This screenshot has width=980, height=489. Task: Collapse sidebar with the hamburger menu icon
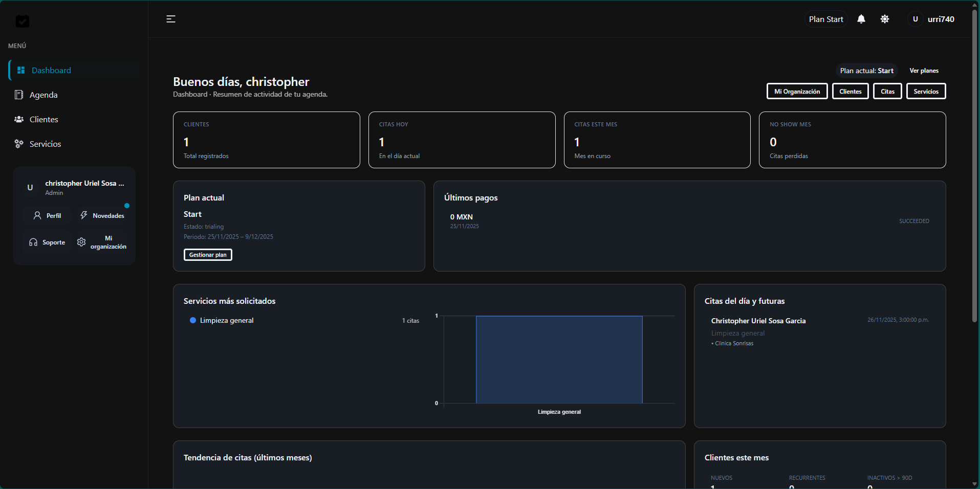(171, 19)
